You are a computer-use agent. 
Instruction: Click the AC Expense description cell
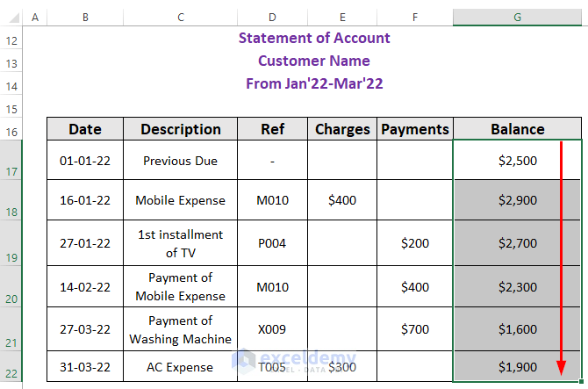pos(181,367)
